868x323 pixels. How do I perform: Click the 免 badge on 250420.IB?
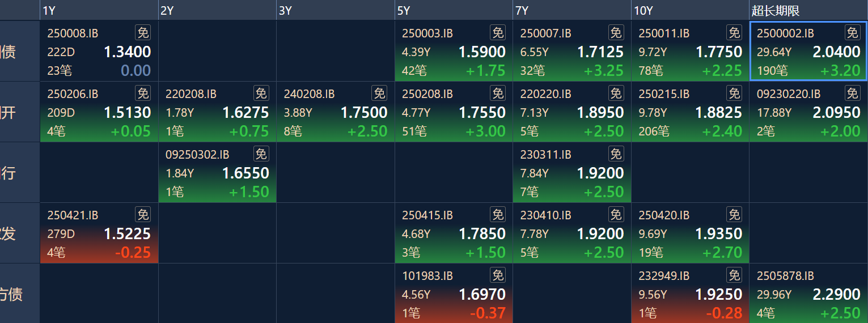pos(734,214)
